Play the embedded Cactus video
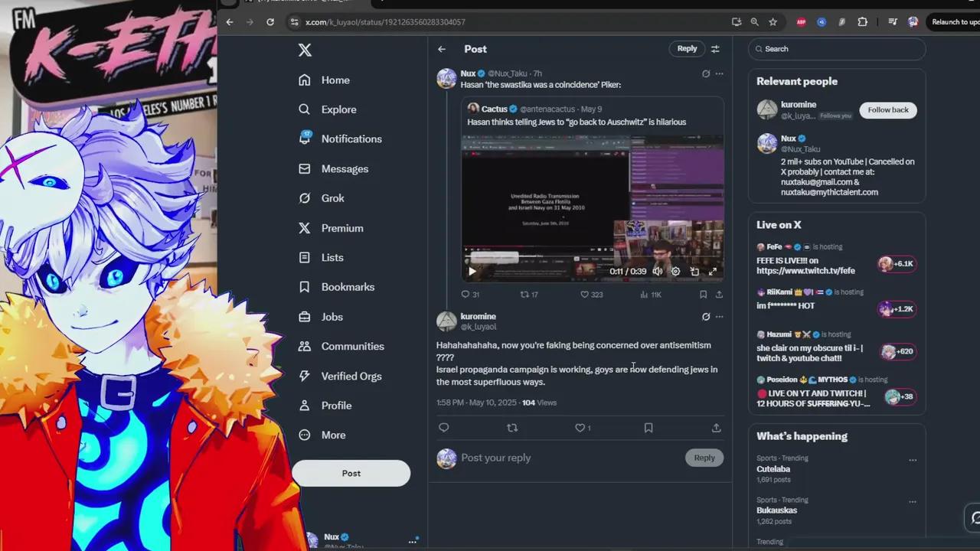The width and height of the screenshot is (980, 551). coord(472,271)
